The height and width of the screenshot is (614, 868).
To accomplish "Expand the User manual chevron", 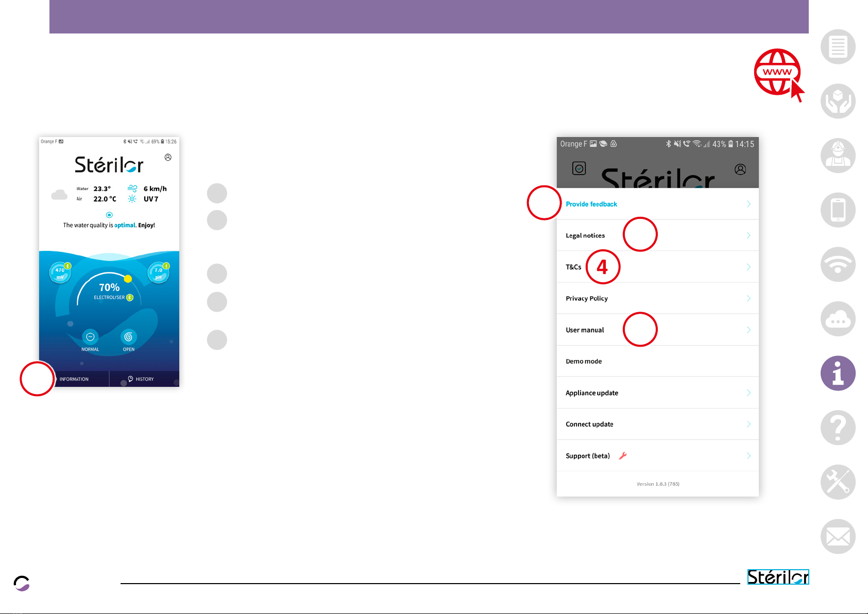I will click(748, 330).
